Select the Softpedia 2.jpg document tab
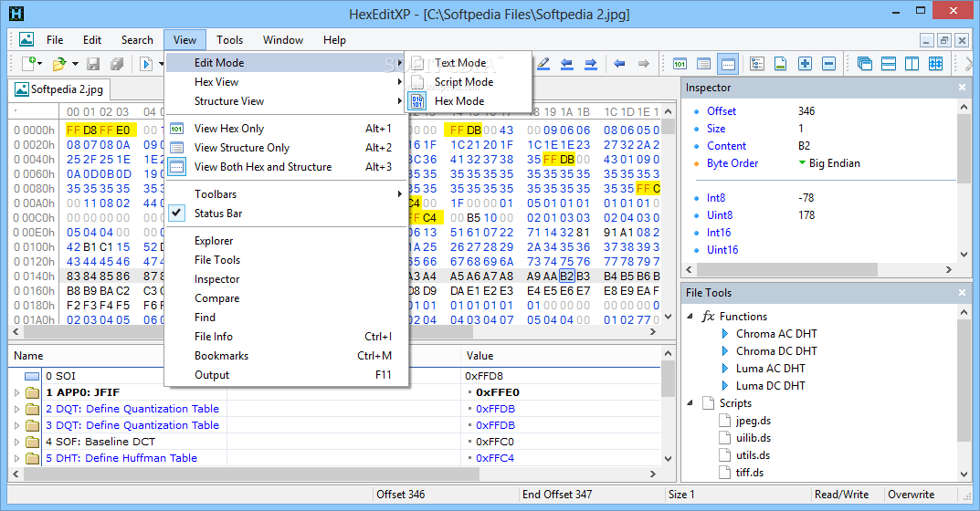The width and height of the screenshot is (980, 511). [x=58, y=89]
